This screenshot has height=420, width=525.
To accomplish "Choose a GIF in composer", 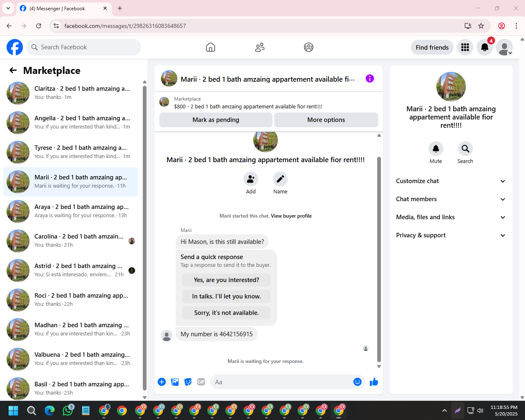I will coord(201,382).
